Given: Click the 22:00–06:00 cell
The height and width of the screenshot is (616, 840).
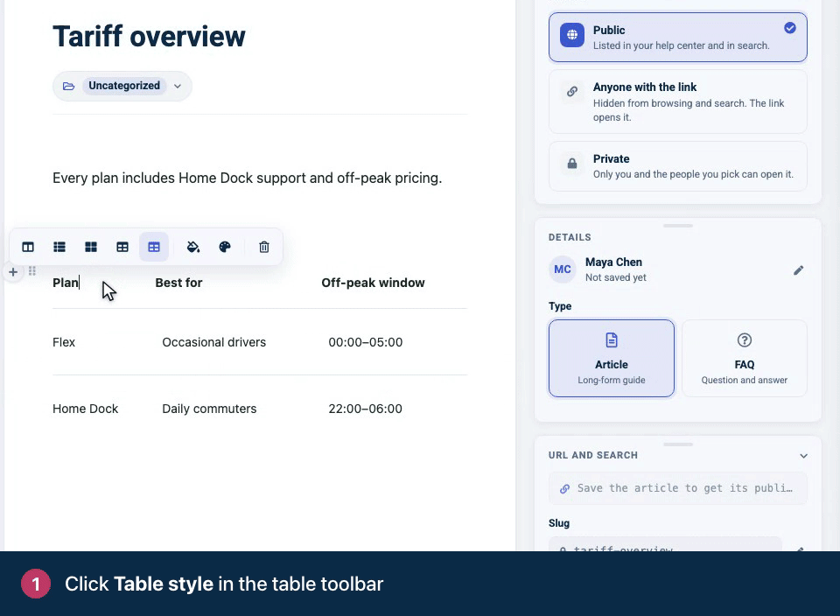Looking at the screenshot, I should (x=366, y=409).
